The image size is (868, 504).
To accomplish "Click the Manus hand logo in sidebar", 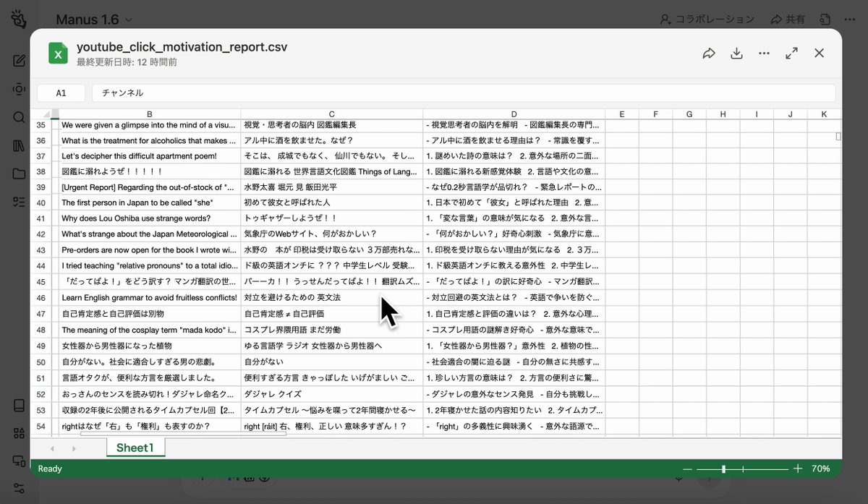I will (19, 20).
